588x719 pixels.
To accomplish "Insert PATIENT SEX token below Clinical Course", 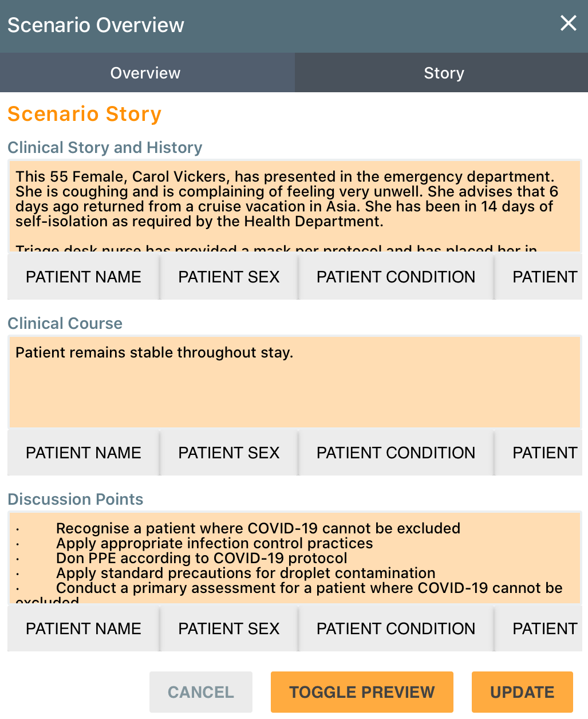I will (x=228, y=453).
